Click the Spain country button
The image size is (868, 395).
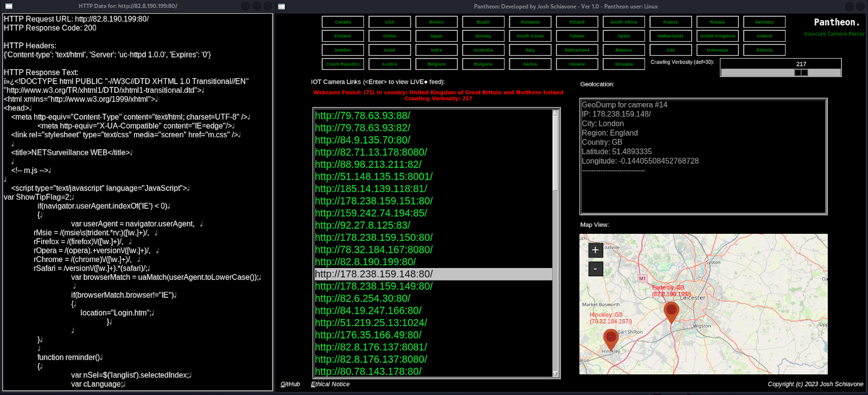[x=624, y=36]
